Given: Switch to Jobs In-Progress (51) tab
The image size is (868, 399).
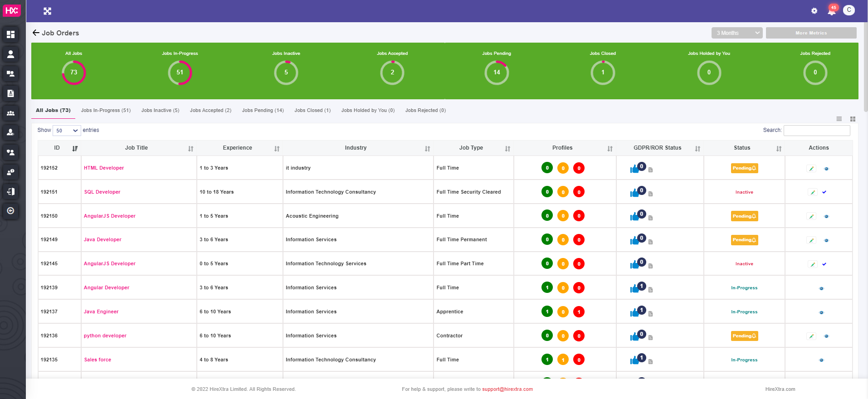Looking at the screenshot, I should point(106,110).
